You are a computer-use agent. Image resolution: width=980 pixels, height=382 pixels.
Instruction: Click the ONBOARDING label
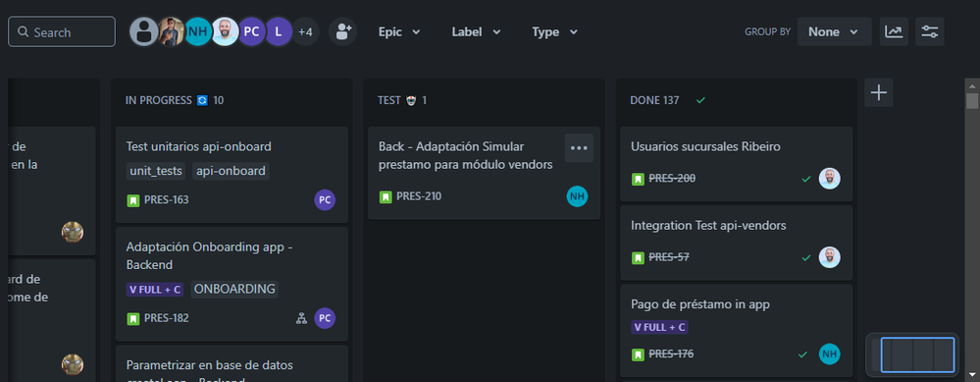[x=234, y=290]
